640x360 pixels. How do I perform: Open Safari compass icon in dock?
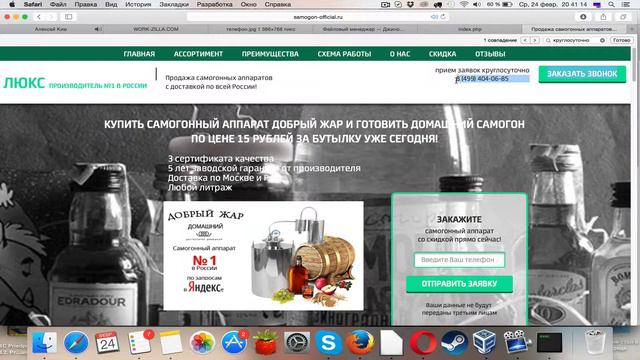[x=76, y=342]
